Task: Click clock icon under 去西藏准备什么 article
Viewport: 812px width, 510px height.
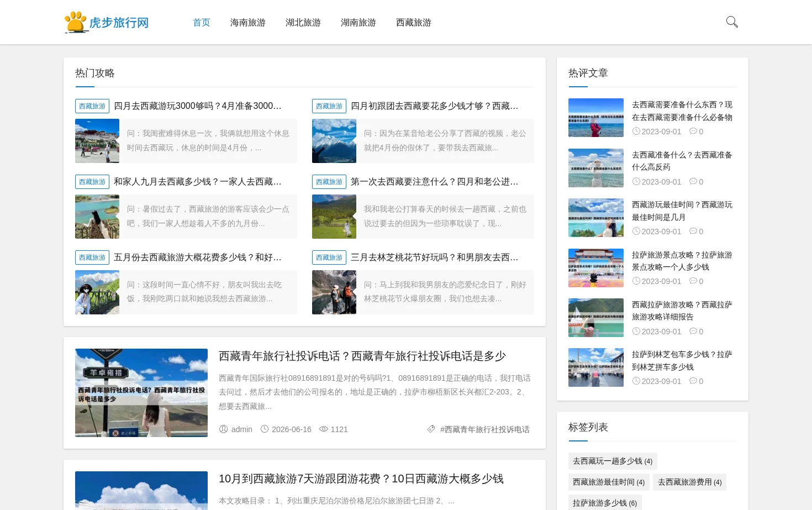Action: click(x=636, y=181)
